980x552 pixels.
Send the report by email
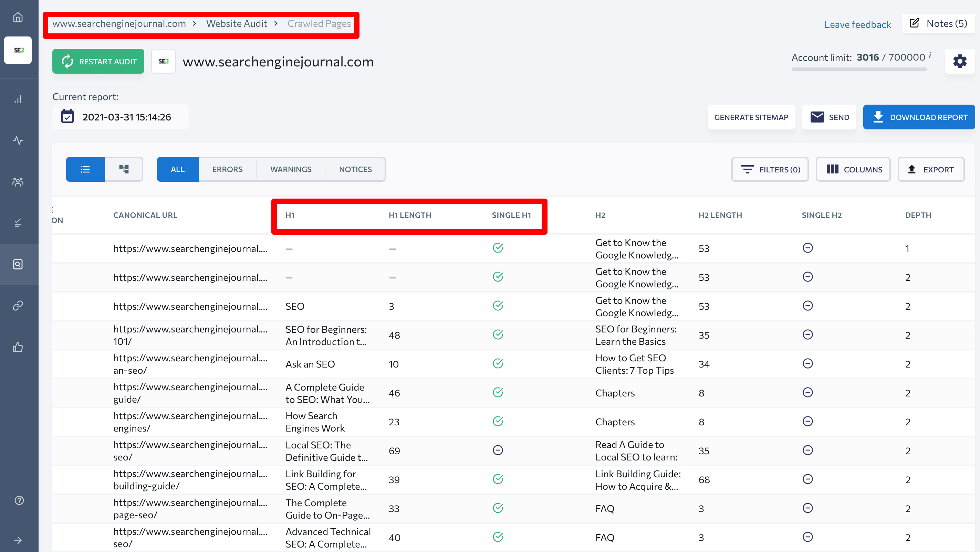coord(829,117)
